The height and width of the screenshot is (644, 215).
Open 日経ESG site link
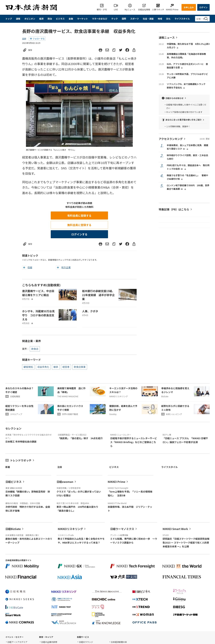(x=179, y=607)
